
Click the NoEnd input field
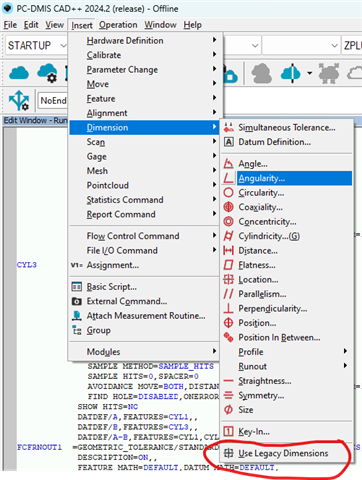[53, 100]
